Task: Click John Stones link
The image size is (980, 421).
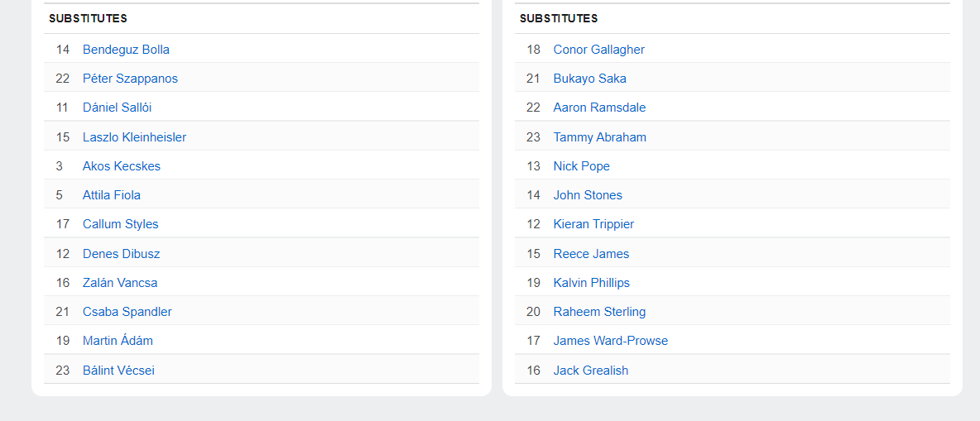Action: tap(588, 195)
